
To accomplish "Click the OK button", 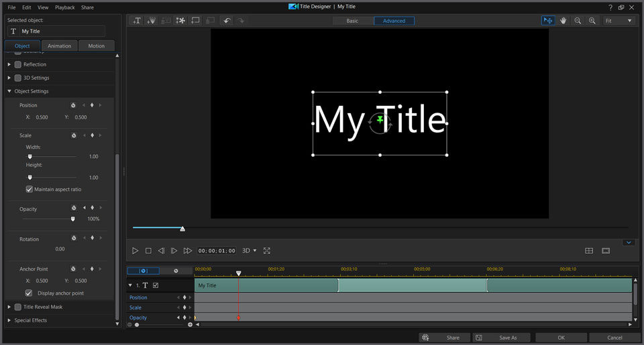I will click(x=561, y=338).
